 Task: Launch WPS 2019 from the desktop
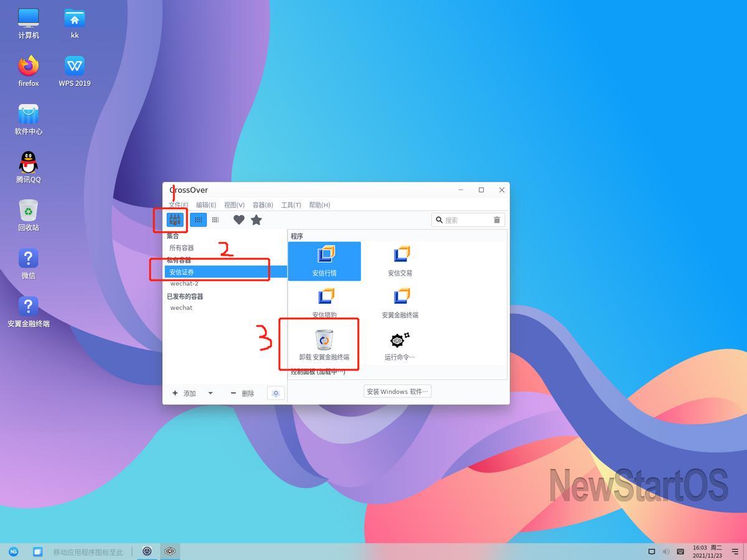(75, 72)
